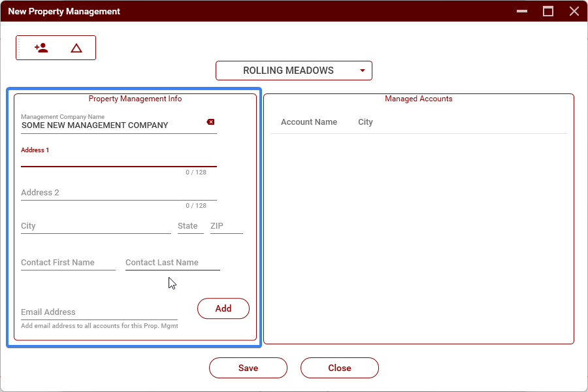Maximize the New Property Management window
This screenshot has width=588, height=392.
pos(548,11)
